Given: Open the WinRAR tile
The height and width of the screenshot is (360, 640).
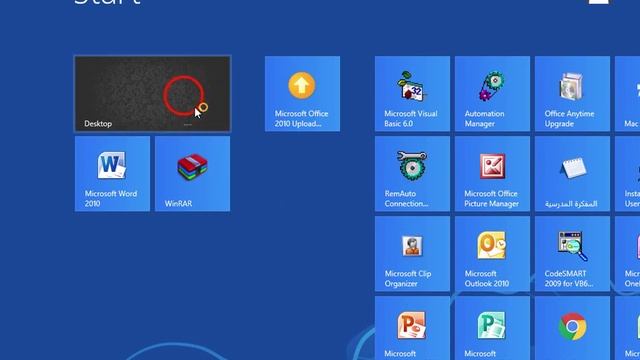Looking at the screenshot, I should pyautogui.click(x=192, y=174).
